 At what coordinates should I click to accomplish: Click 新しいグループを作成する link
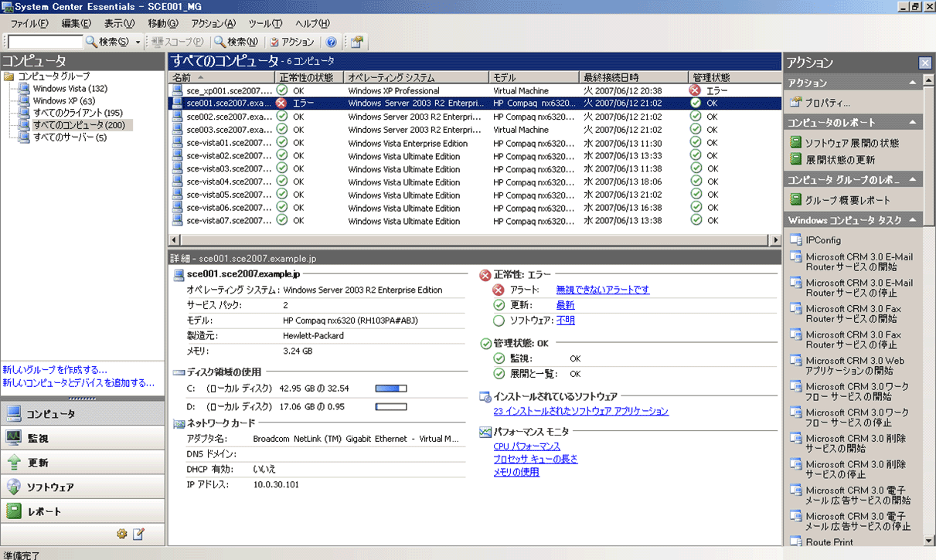[x=55, y=370]
